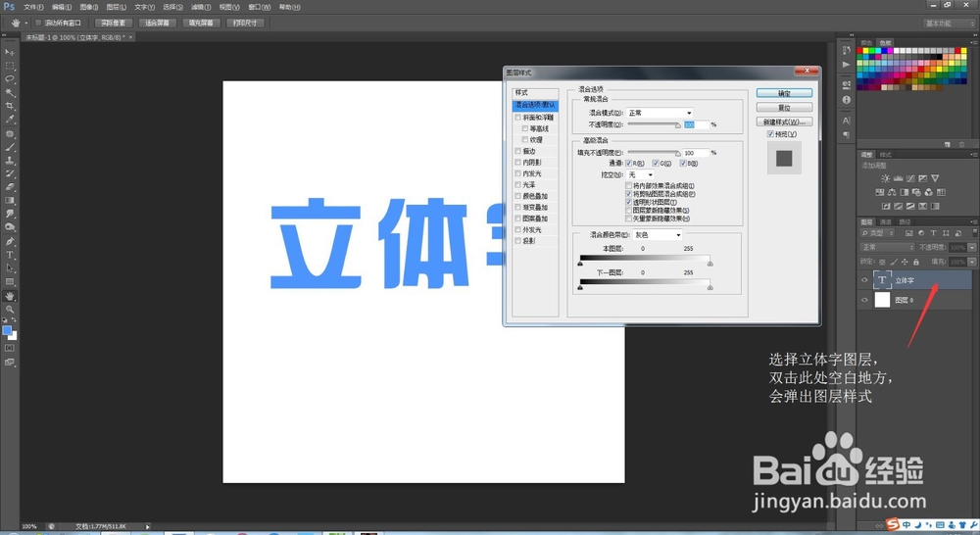
Task: Select the Gradient tool
Action: (10, 201)
